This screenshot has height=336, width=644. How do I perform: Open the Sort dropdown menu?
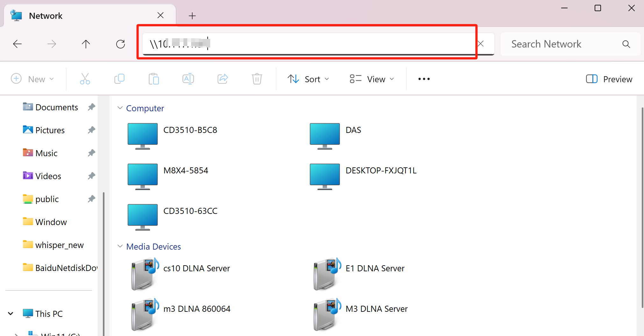(308, 79)
